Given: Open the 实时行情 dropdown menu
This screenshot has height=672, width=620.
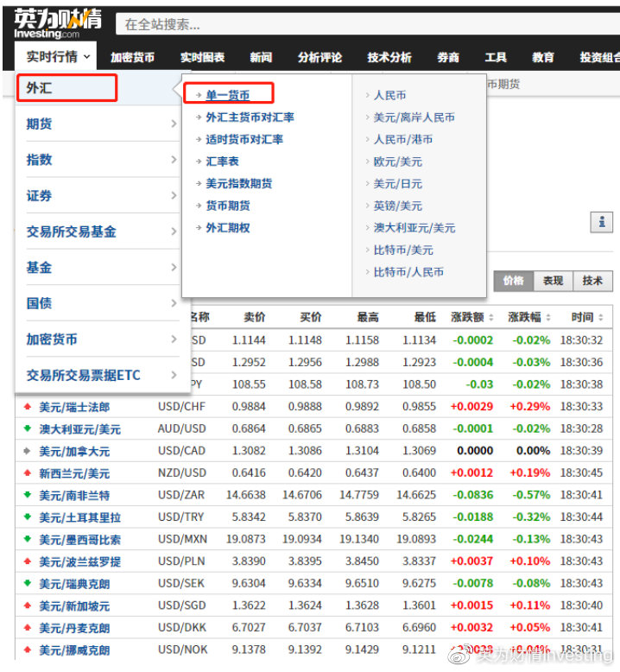Looking at the screenshot, I should click(56, 56).
